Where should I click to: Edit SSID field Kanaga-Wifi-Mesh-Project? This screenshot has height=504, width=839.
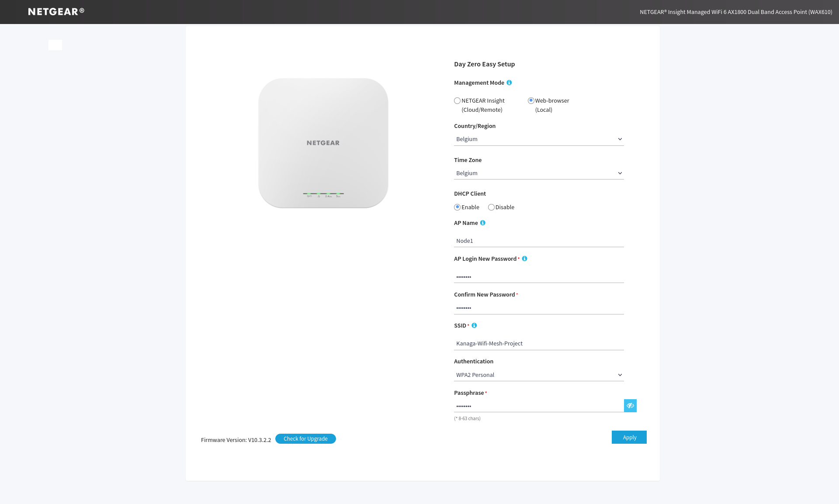pos(539,343)
